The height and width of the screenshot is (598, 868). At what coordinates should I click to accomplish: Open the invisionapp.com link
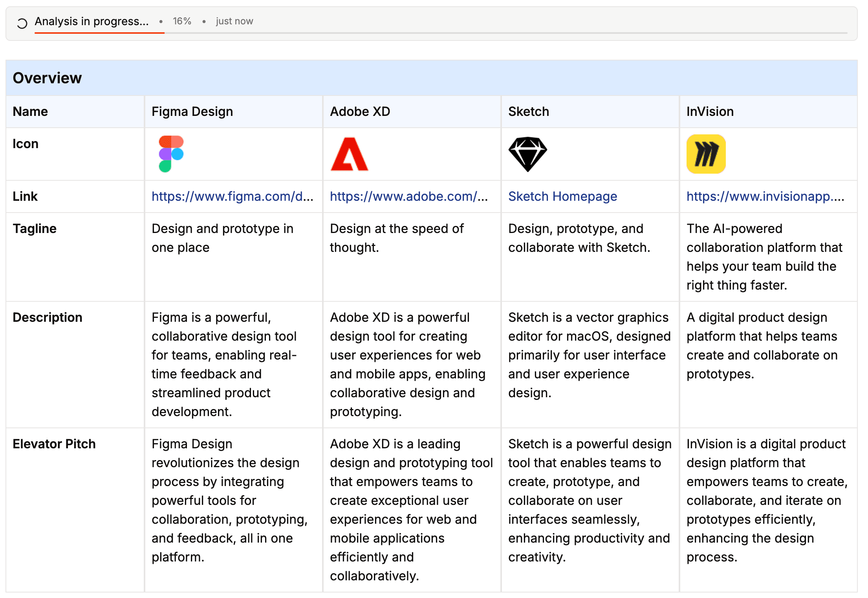click(765, 196)
